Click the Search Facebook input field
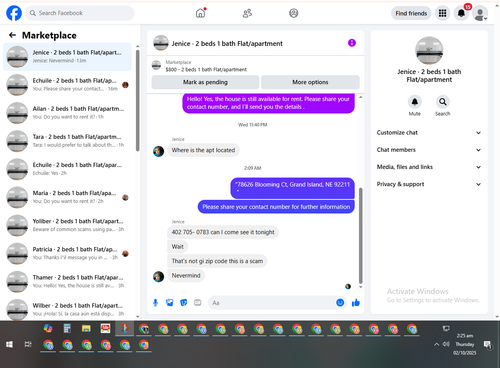Screen dimensions: 500x368 click(80, 13)
